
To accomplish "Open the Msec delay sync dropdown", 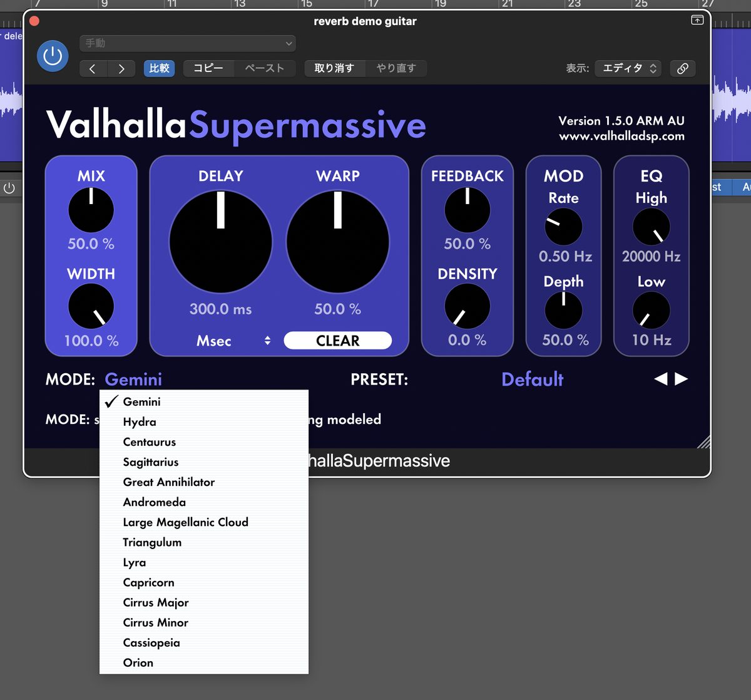I will tap(233, 341).
